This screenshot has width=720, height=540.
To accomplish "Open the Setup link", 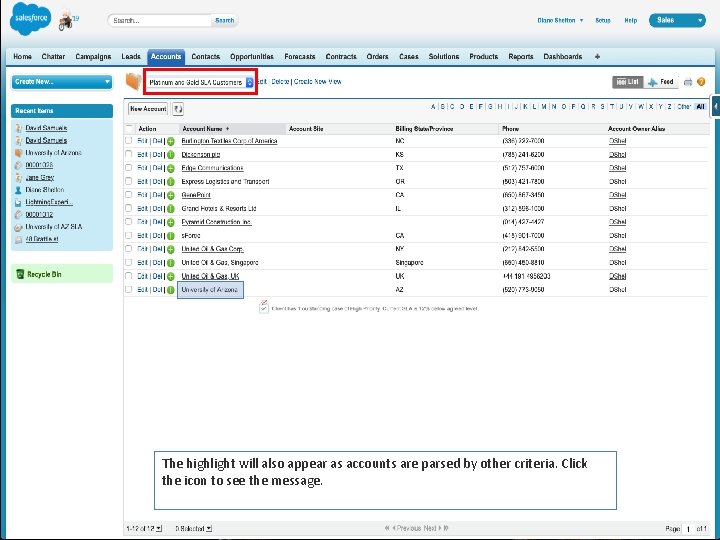I will tap(602, 20).
